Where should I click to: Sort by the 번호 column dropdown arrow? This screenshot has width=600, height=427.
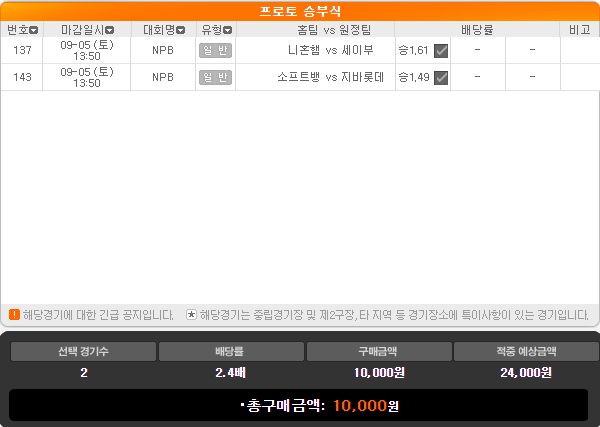(34, 30)
